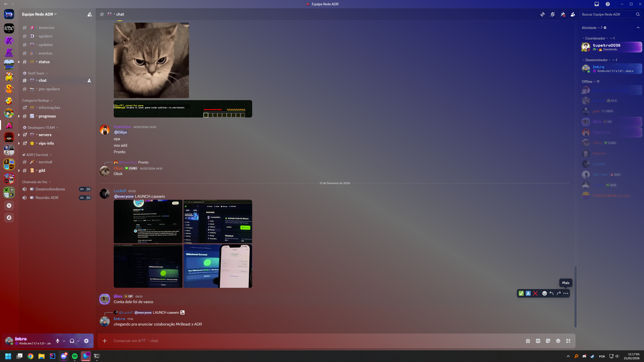The height and width of the screenshot is (362, 644).
Task: Click the @iSliyx mention in Hyanzituu's message
Action: [x=120, y=132]
